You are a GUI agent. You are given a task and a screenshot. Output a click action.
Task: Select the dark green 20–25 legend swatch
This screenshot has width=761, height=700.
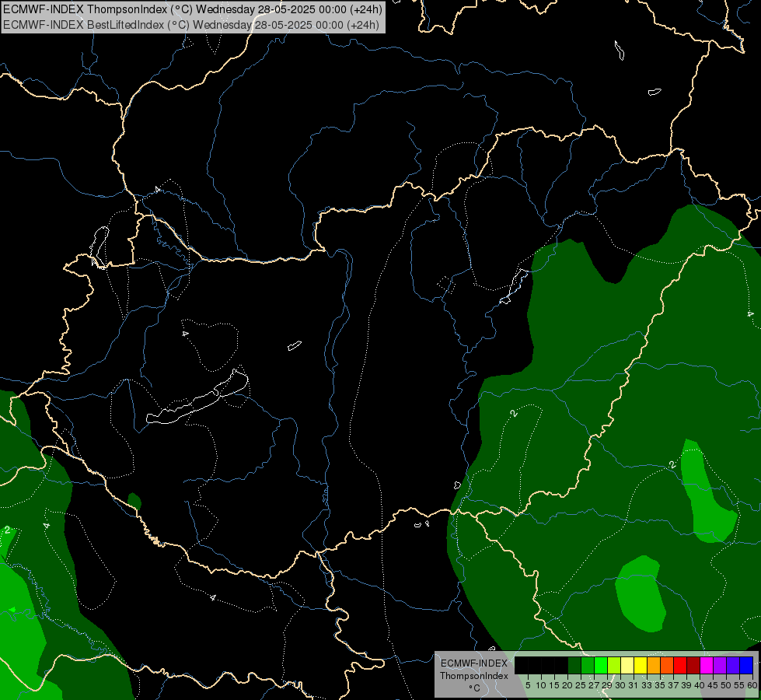point(574,665)
